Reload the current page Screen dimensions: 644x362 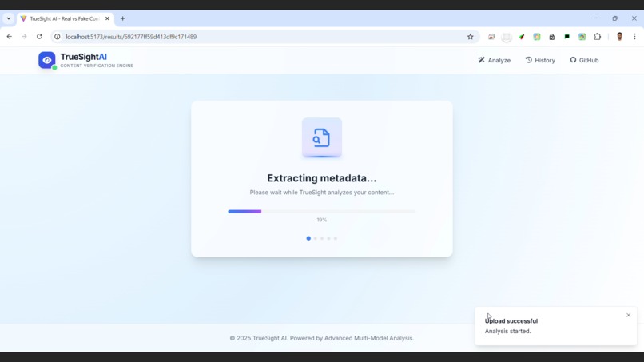point(39,37)
